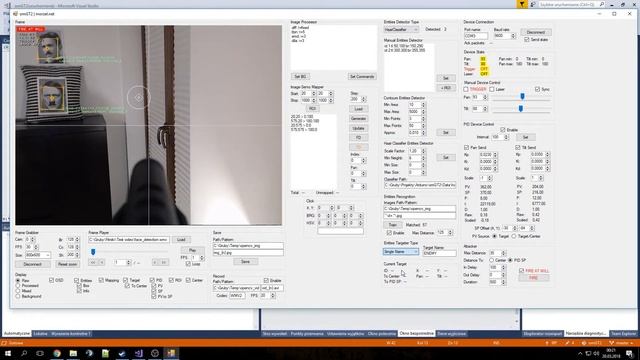
Task: Click Visual Studio's feedback filter flag icon
Action: 522,4
